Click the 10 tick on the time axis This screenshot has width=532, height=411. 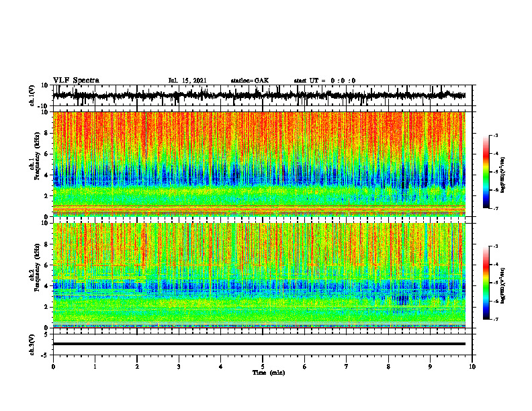pos(472,367)
